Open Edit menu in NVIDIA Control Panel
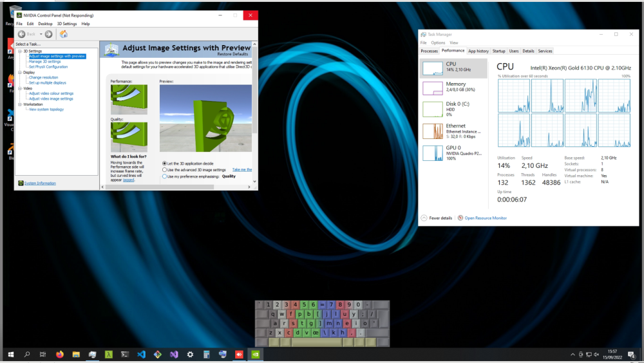 click(x=30, y=24)
